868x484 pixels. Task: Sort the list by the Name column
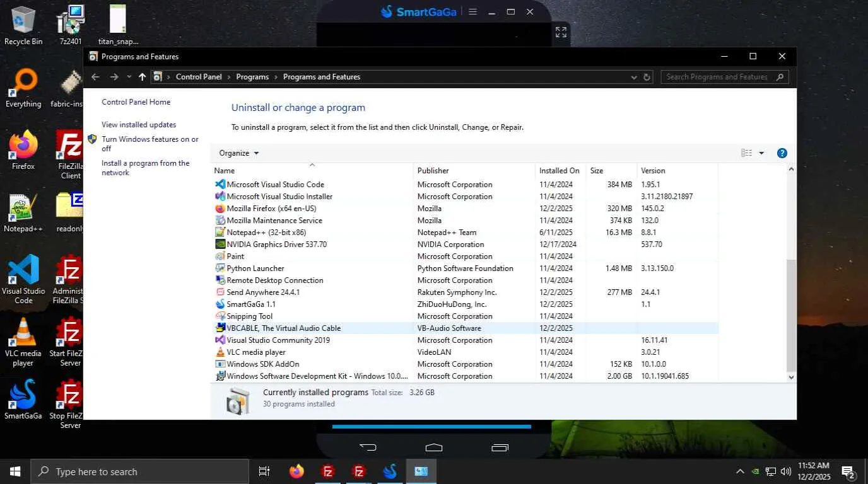[312, 170]
